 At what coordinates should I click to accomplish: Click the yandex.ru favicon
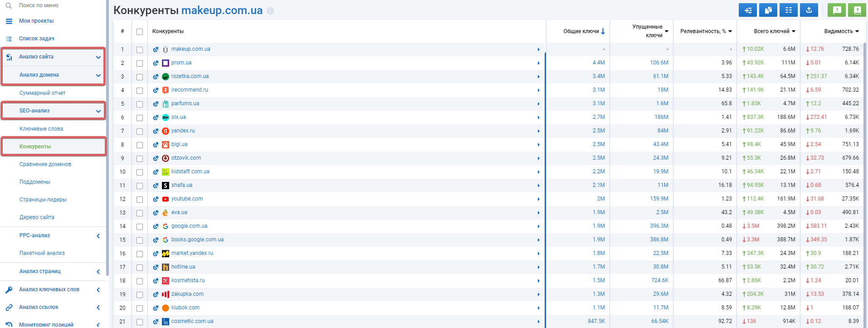tap(166, 131)
